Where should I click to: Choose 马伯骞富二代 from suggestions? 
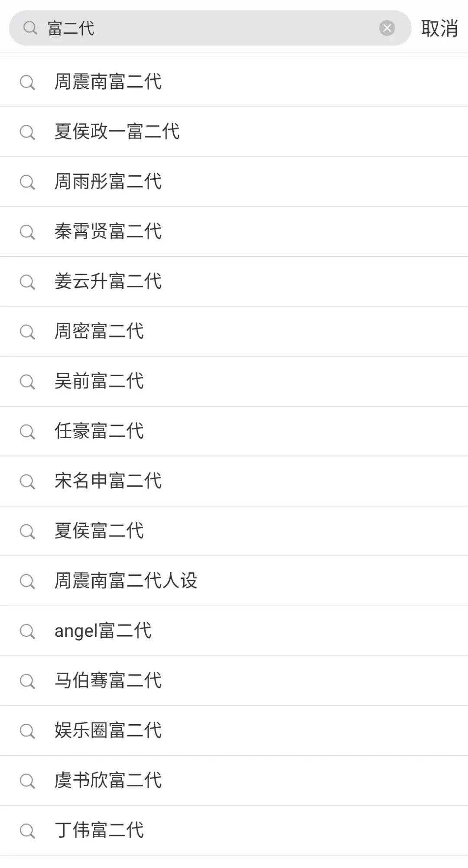[108, 681]
